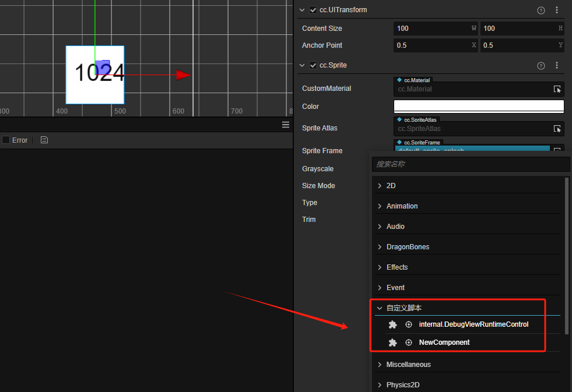Edit Content Size height value
Viewport: 572px width, 392px height.
click(x=522, y=29)
